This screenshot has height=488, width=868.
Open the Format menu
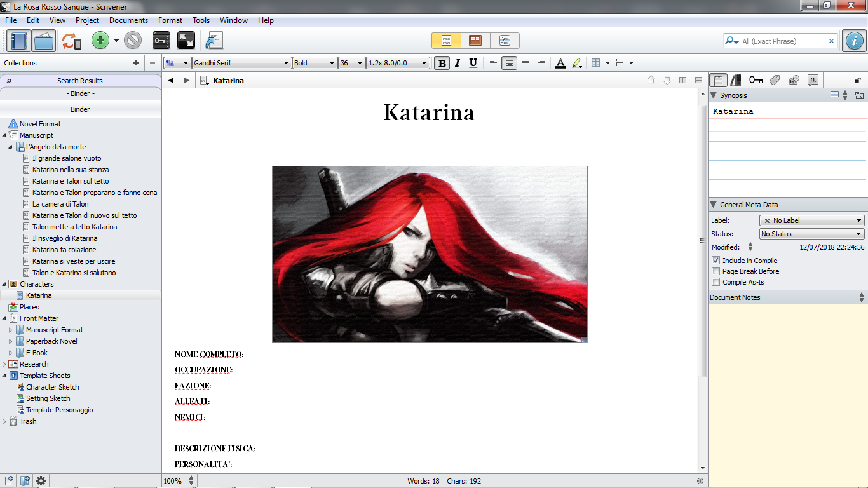170,20
